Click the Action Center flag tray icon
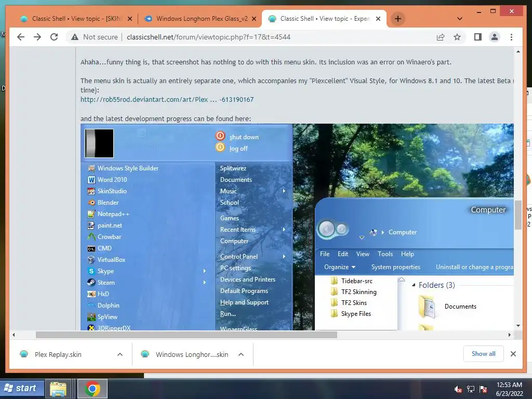 point(483,389)
